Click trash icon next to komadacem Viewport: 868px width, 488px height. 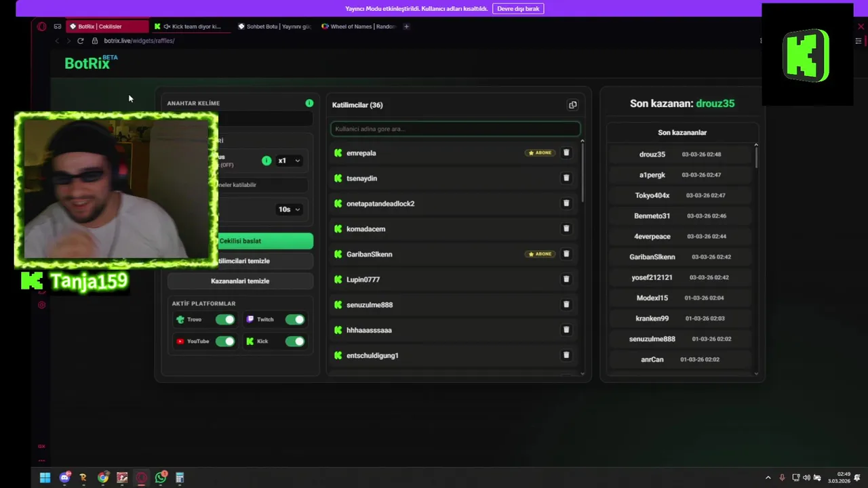tap(566, 229)
